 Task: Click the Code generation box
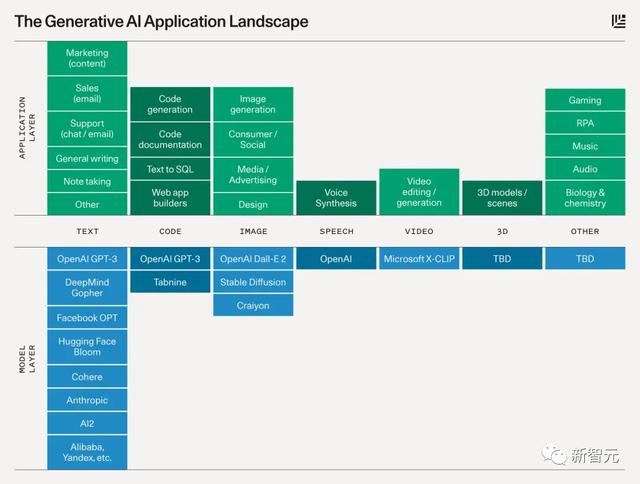(170, 104)
